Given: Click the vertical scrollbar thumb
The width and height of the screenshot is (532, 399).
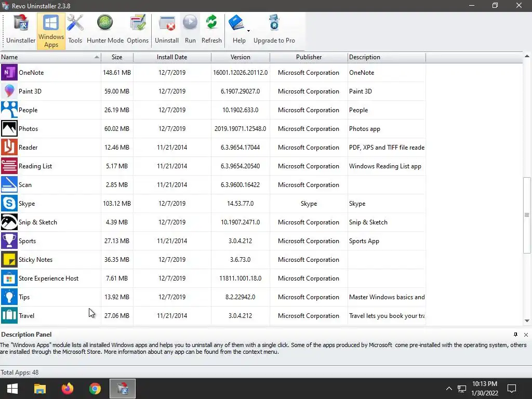Looking at the screenshot, I should coord(527,215).
